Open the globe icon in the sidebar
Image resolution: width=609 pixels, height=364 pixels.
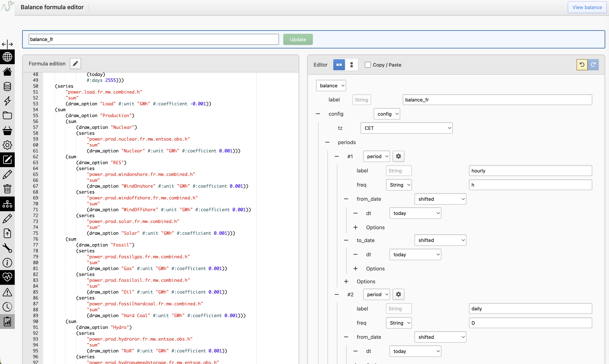coord(7,57)
